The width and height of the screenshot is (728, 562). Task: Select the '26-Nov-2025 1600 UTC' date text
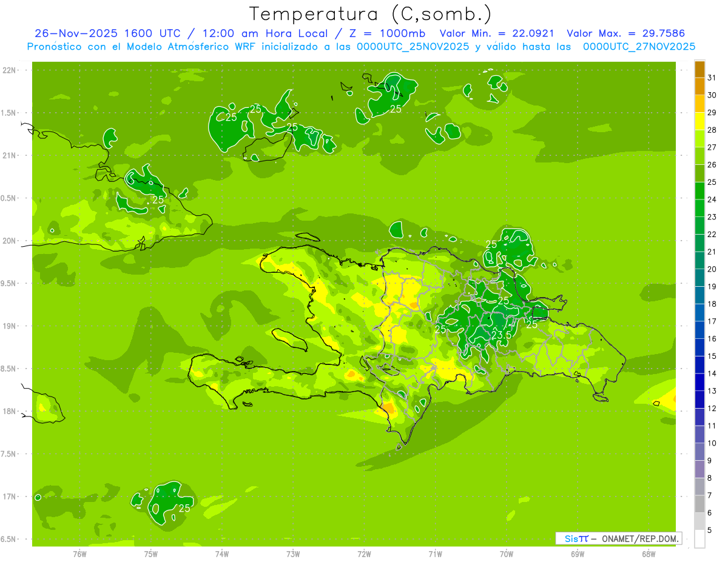(x=106, y=33)
